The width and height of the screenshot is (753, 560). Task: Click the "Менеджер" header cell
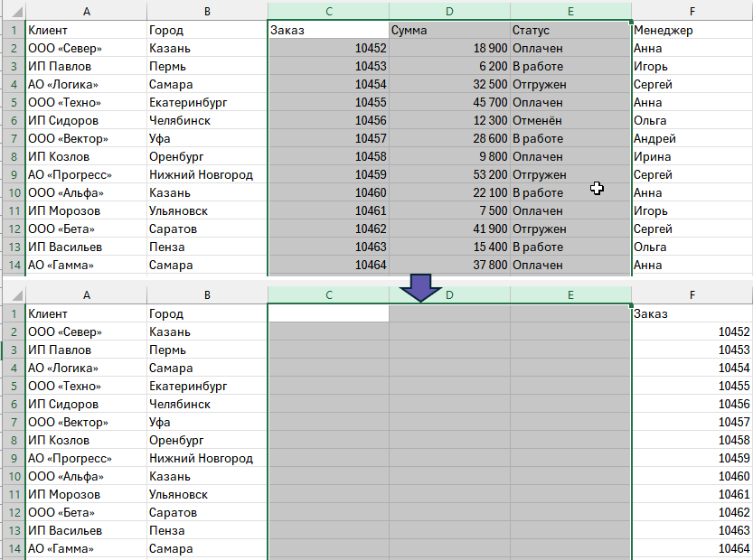[x=692, y=30]
